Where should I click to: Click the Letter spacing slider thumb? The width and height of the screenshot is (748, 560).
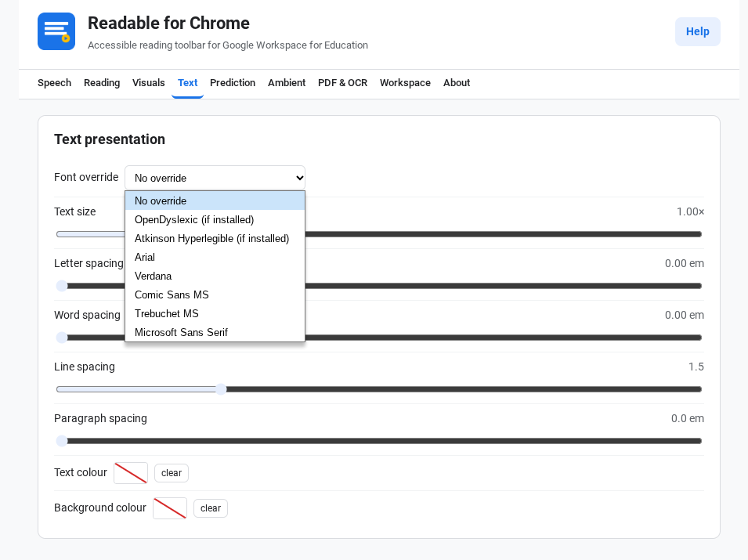point(62,286)
